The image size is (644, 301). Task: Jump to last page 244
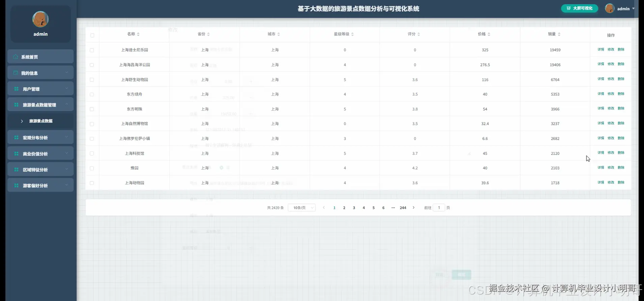coord(403,208)
